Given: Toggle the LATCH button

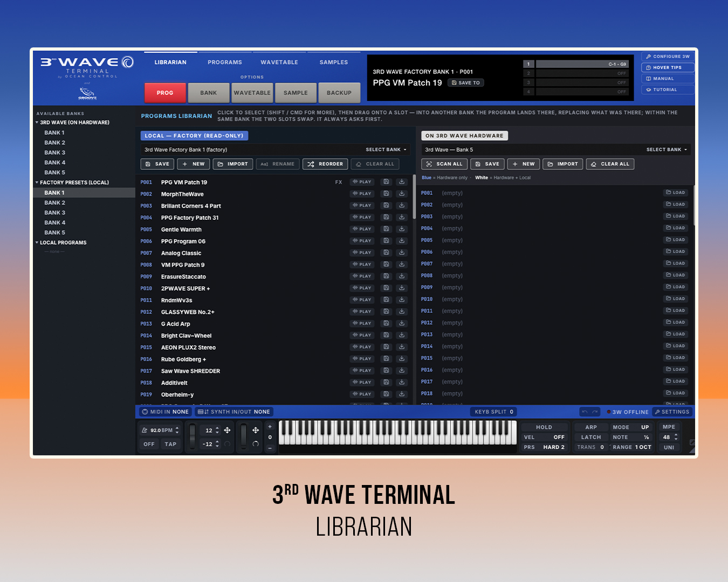Looking at the screenshot, I should (591, 438).
